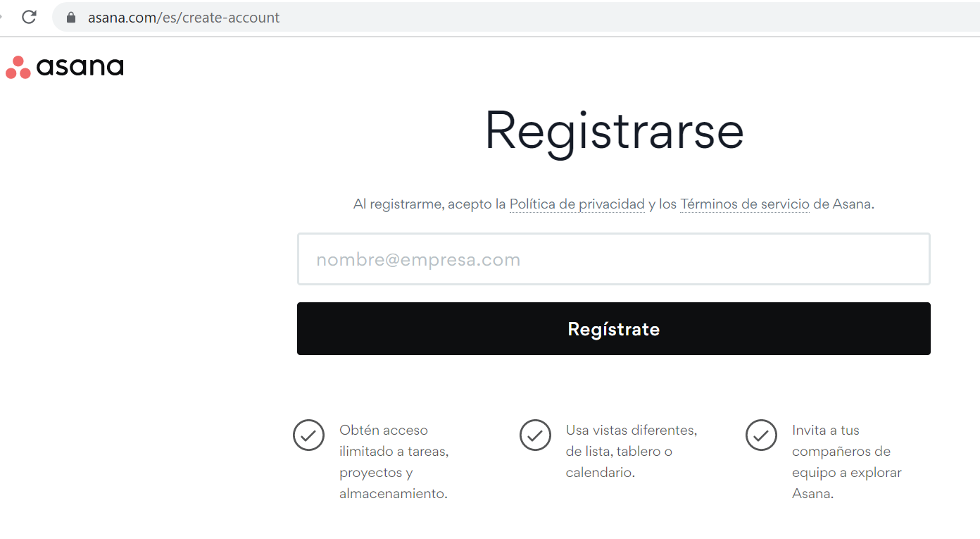Click the "asana" wordmark text
980x539 pixels.
[80, 68]
